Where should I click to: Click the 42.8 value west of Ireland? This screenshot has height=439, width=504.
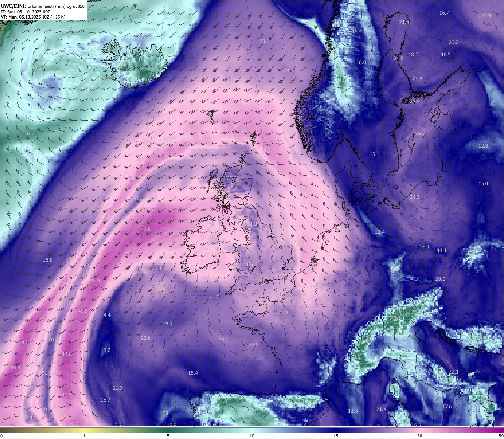(x=146, y=229)
